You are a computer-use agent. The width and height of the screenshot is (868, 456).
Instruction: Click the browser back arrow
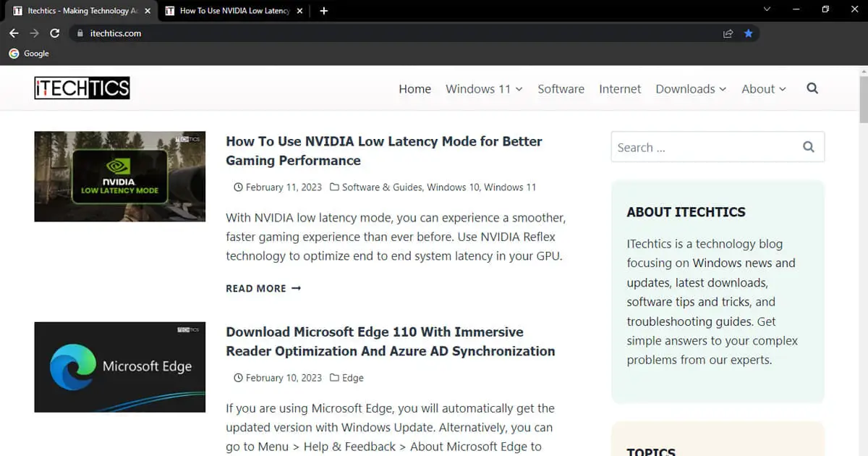[x=14, y=33]
